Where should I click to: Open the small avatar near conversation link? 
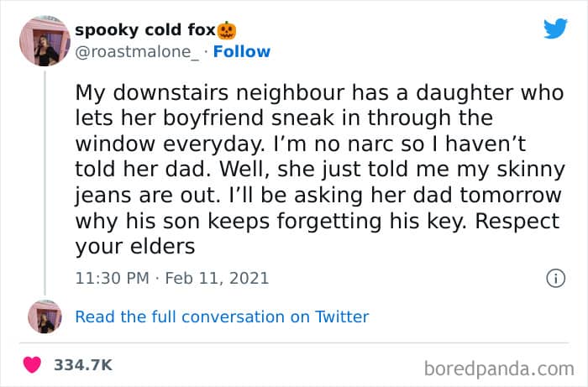point(45,316)
